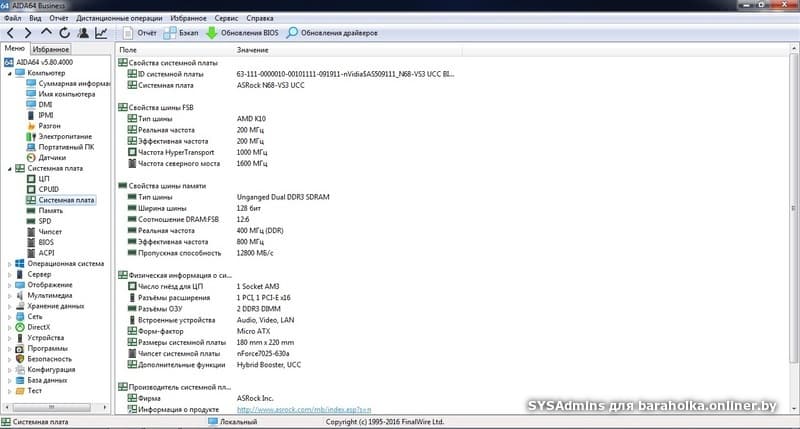Click the Back navigation arrow
This screenshot has width=800, height=429.
coord(10,33)
